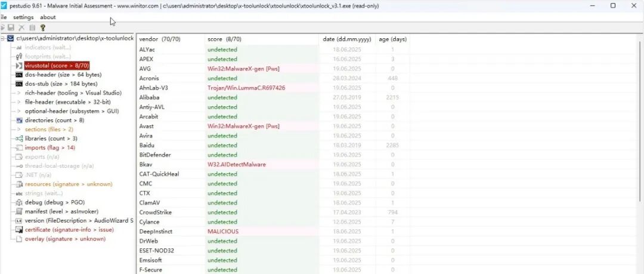The width and height of the screenshot is (644, 274).
Task: Click the Acronis age value 448
Action: [392, 78]
